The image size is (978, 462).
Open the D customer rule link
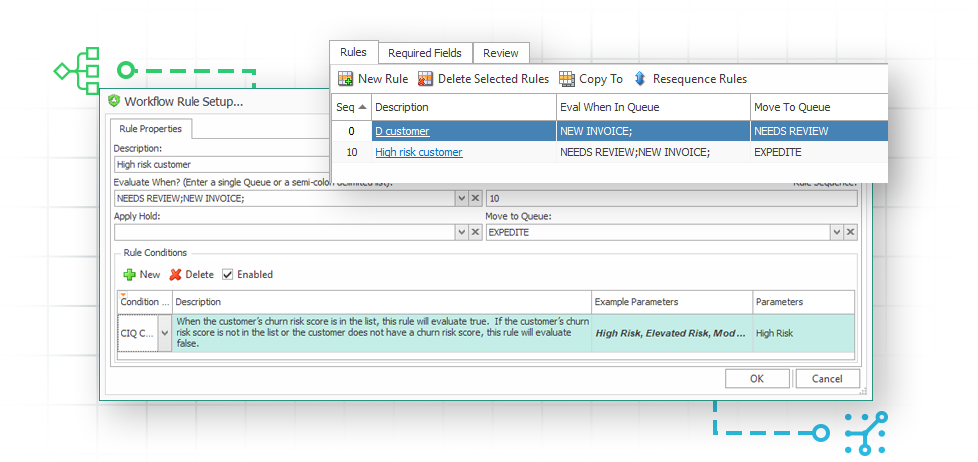402,131
